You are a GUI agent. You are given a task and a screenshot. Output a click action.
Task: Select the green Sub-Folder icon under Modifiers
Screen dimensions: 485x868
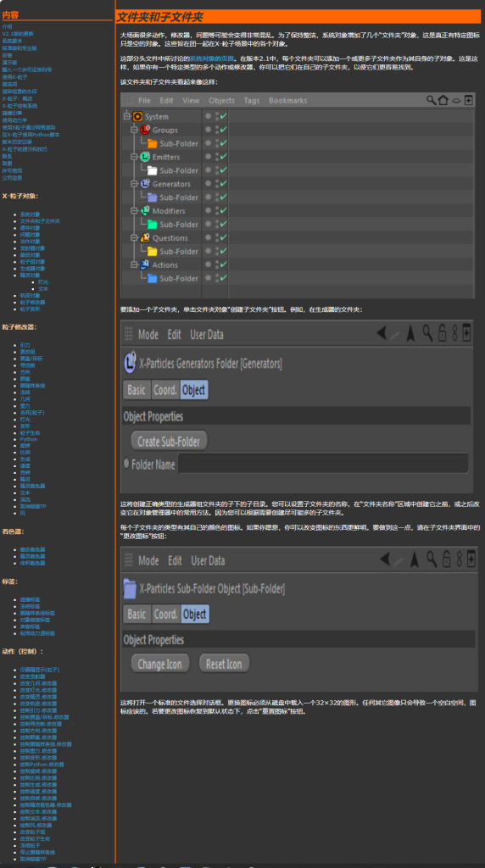click(x=153, y=224)
